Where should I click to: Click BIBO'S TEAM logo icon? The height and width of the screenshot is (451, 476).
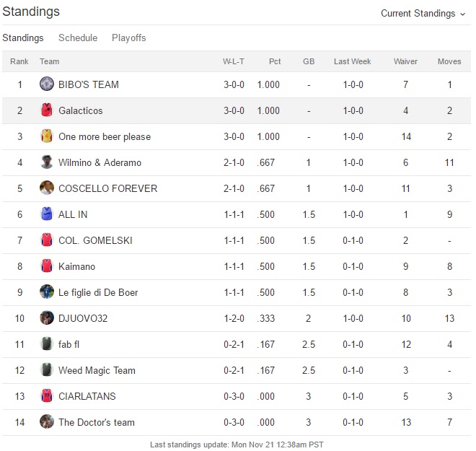click(x=47, y=84)
